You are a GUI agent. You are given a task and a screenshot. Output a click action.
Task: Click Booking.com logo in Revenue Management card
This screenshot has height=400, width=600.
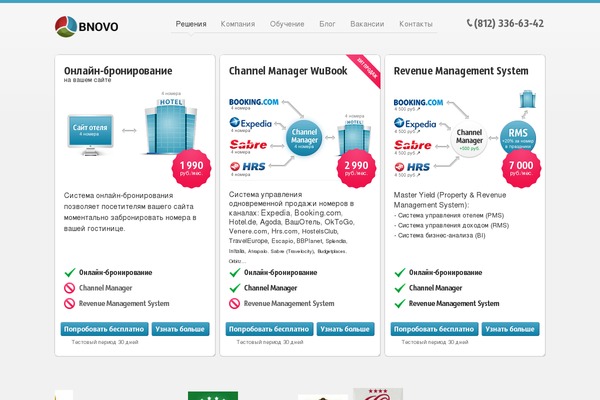418,103
